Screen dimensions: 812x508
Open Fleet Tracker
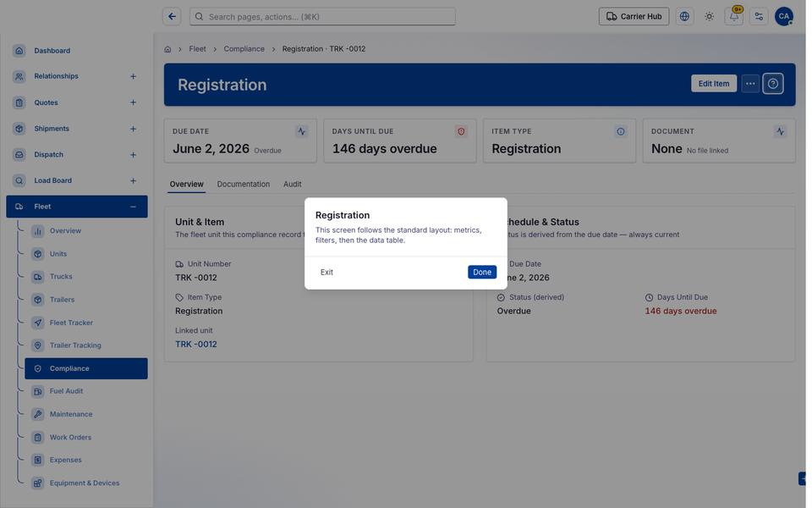pos(86,323)
